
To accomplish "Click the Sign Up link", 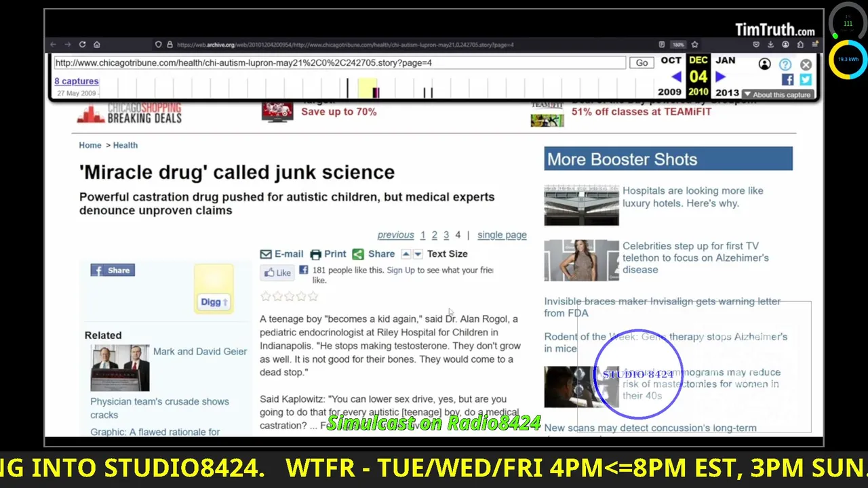I will click(x=401, y=270).
